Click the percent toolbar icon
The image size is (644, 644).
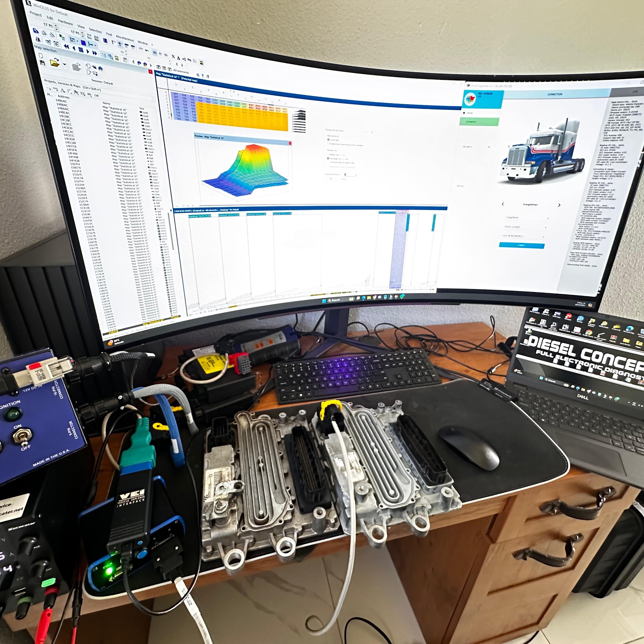(173, 56)
